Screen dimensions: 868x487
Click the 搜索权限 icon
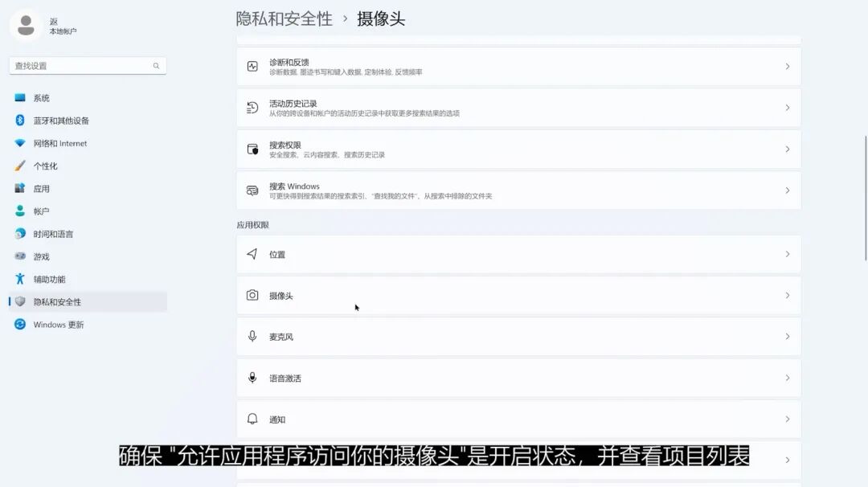(x=252, y=149)
